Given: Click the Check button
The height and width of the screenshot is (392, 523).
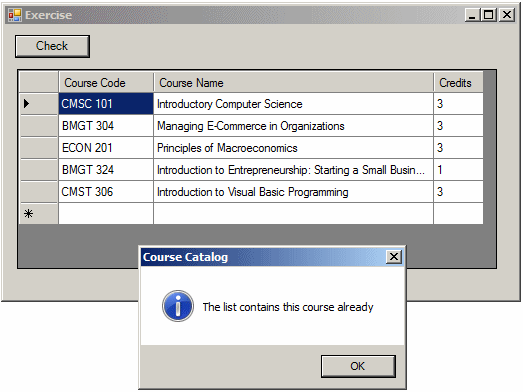Looking at the screenshot, I should [52, 46].
